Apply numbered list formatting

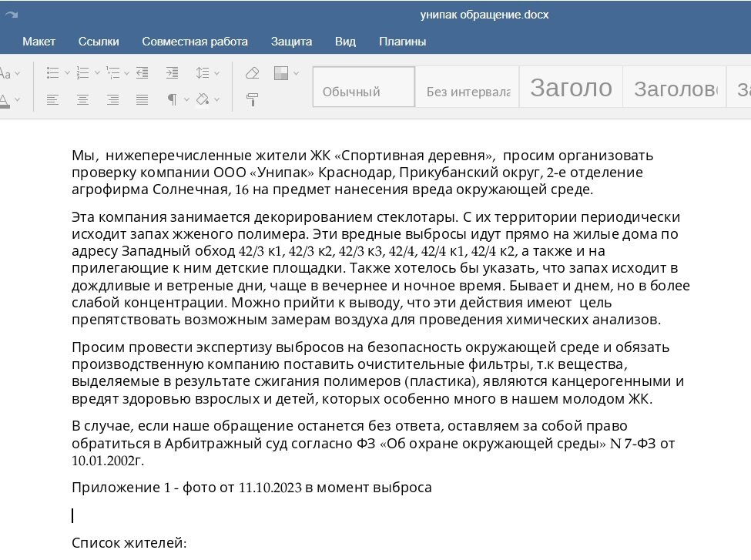pos(82,73)
